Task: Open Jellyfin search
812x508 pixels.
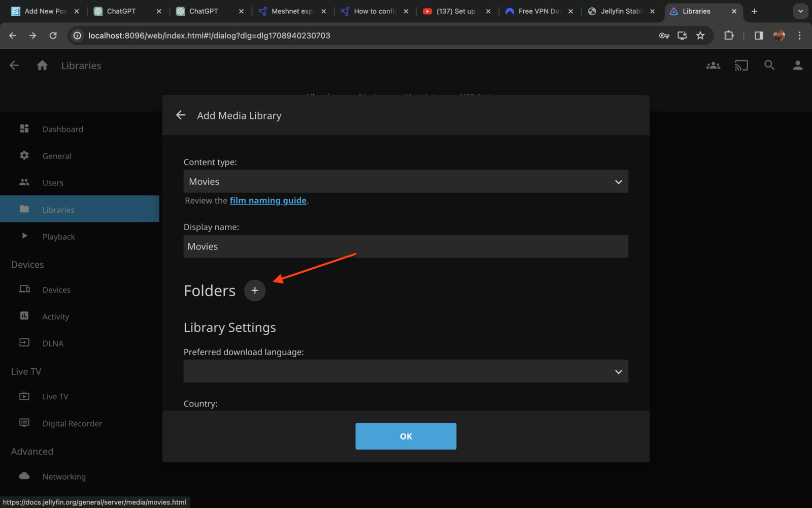Action: (769, 65)
